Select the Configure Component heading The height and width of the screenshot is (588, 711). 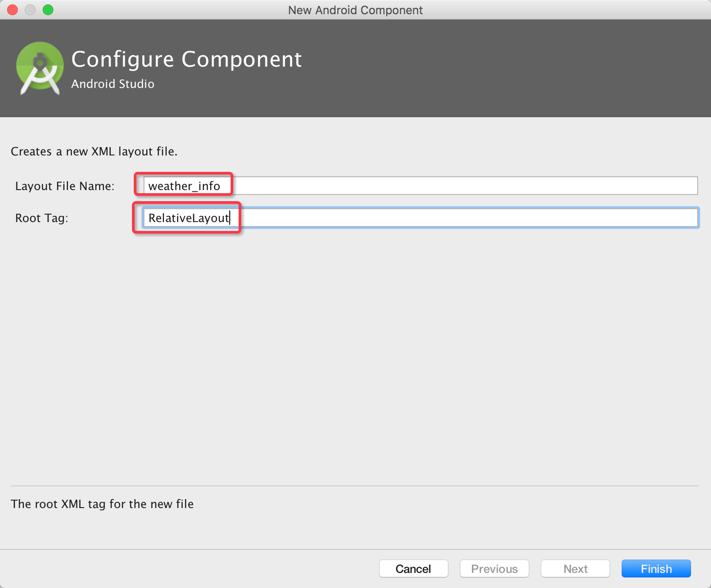(187, 60)
